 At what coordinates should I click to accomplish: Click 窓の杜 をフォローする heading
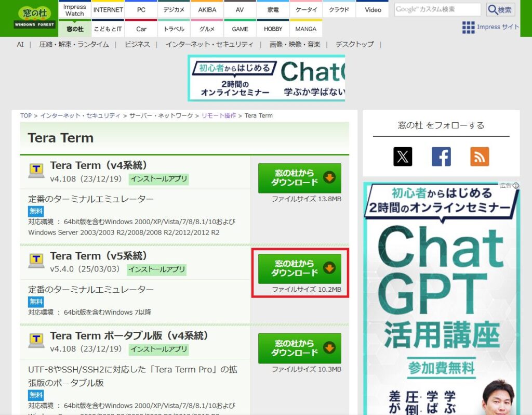(441, 125)
